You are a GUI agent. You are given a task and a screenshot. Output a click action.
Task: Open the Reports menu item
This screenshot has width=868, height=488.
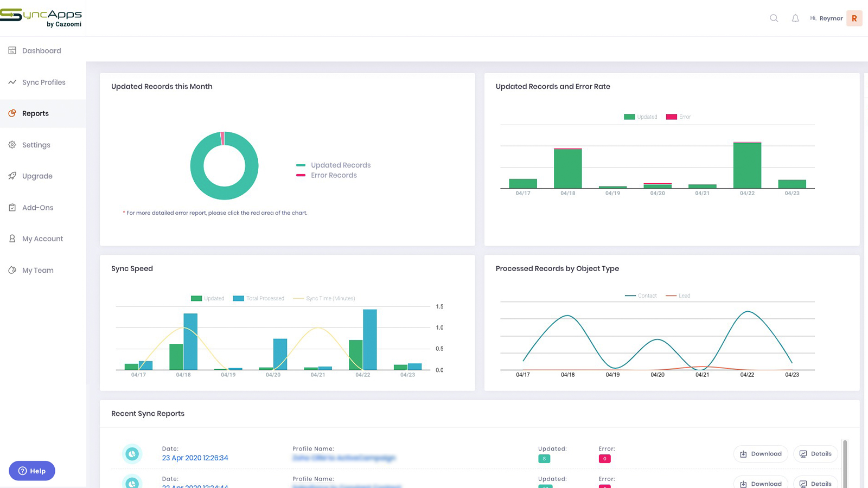(35, 113)
